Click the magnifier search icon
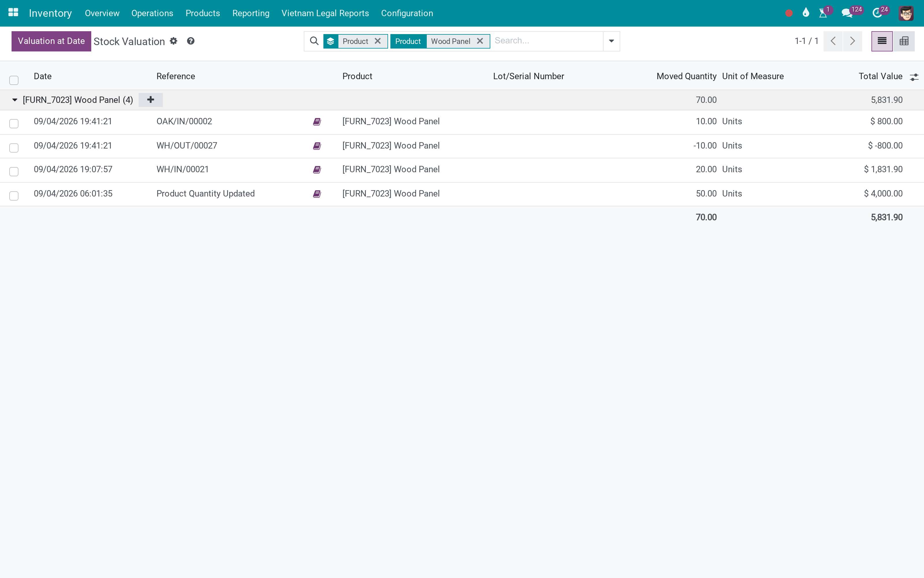This screenshot has height=578, width=924. coord(314,41)
